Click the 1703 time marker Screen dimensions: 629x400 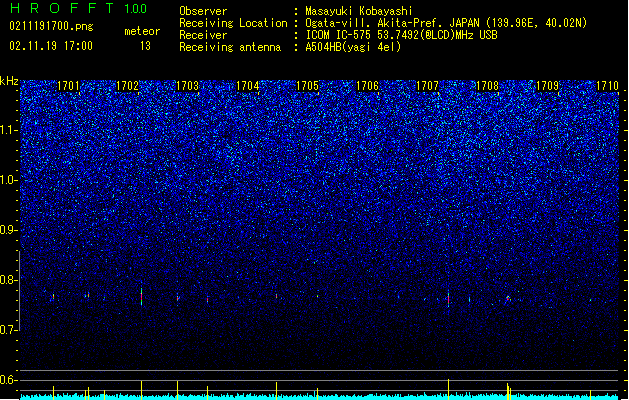[188, 86]
